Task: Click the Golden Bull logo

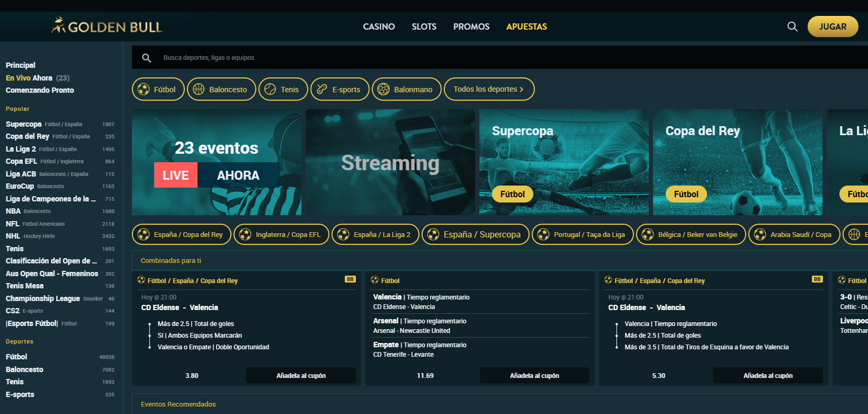Action: (106, 26)
